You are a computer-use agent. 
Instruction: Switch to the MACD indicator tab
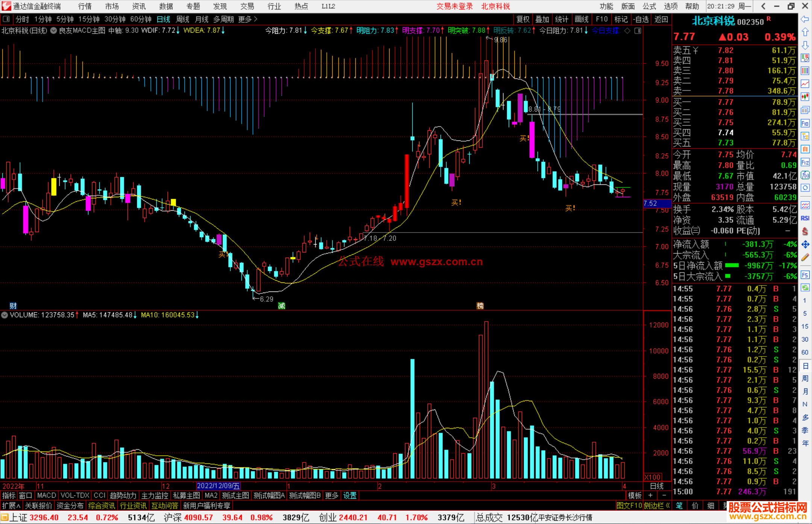point(47,495)
